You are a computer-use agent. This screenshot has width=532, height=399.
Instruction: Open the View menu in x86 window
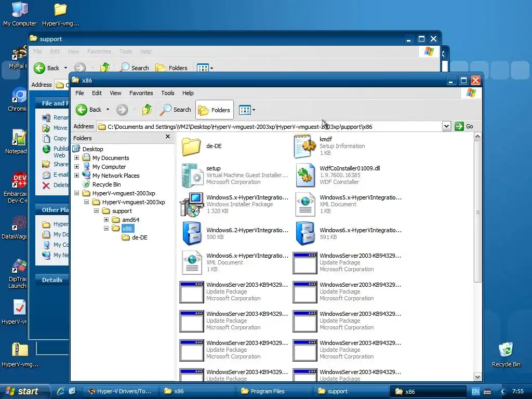(115, 93)
